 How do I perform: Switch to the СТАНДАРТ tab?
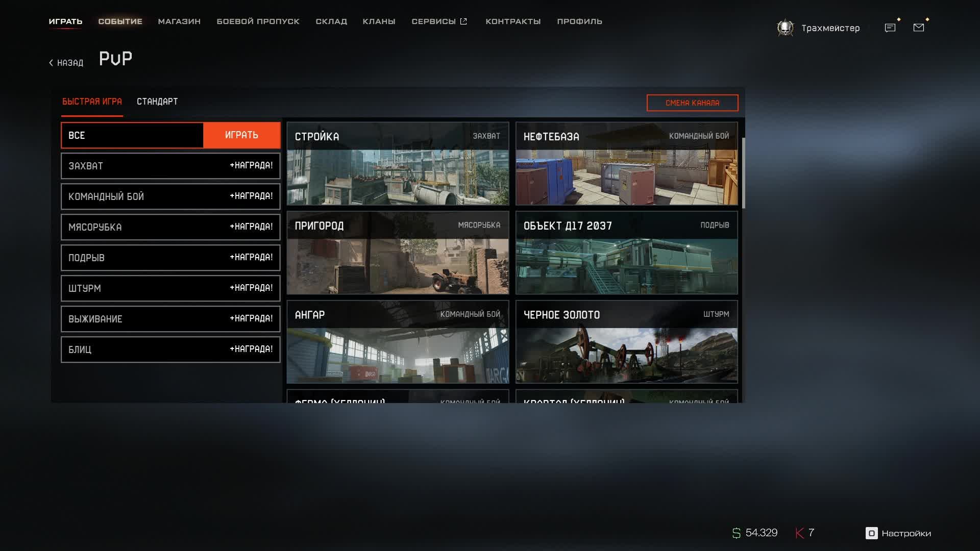click(157, 102)
